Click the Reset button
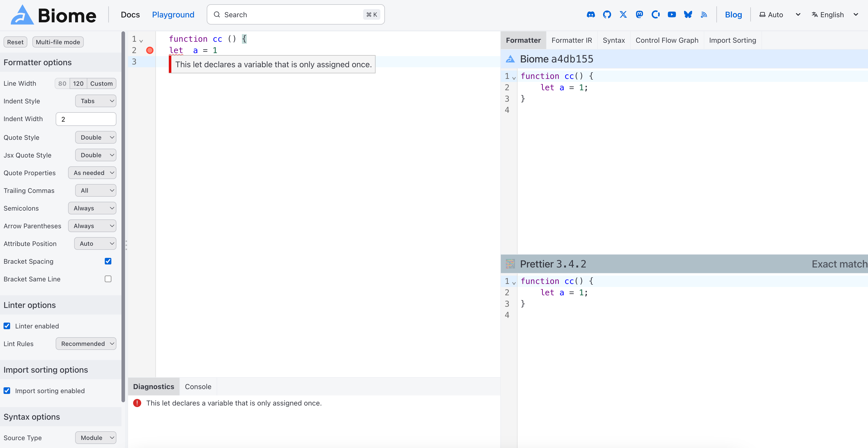The width and height of the screenshot is (868, 448). 15,42
